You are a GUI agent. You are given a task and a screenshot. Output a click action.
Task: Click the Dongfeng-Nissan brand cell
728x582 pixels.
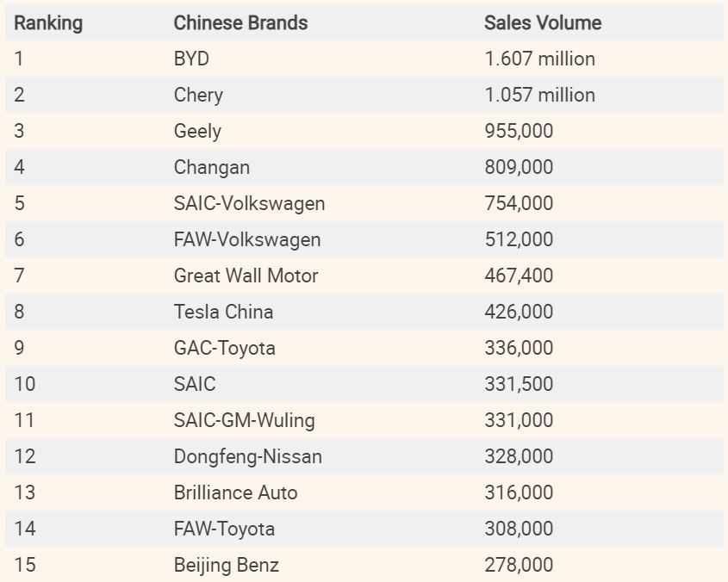[x=247, y=457]
